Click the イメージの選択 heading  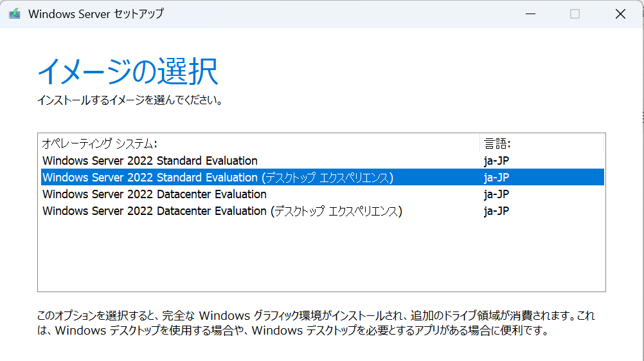click(128, 71)
